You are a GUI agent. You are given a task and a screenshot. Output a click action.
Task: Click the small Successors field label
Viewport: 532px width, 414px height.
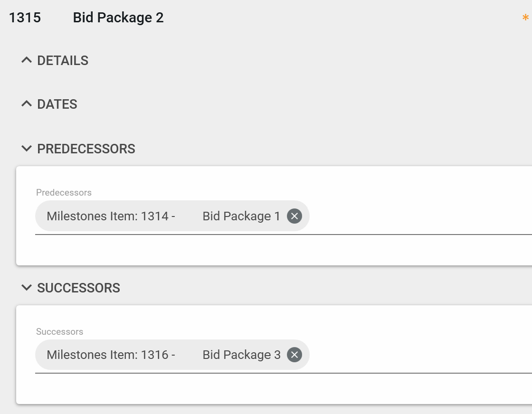point(59,332)
